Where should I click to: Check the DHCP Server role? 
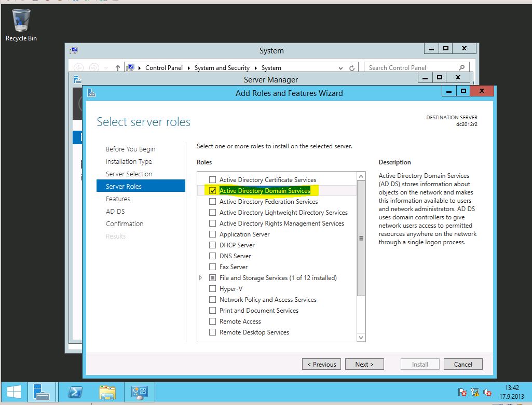tap(212, 245)
